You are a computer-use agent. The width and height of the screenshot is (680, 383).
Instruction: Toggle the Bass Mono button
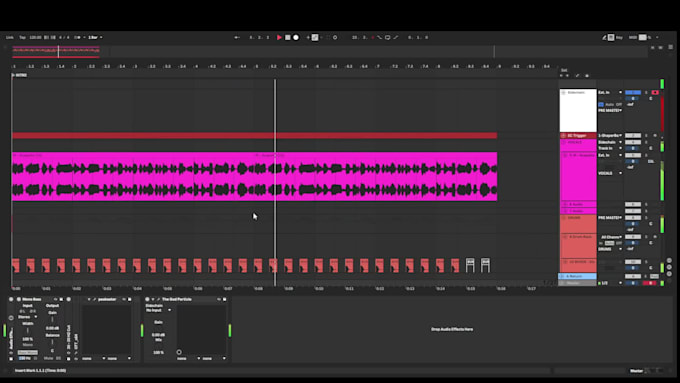27,352
